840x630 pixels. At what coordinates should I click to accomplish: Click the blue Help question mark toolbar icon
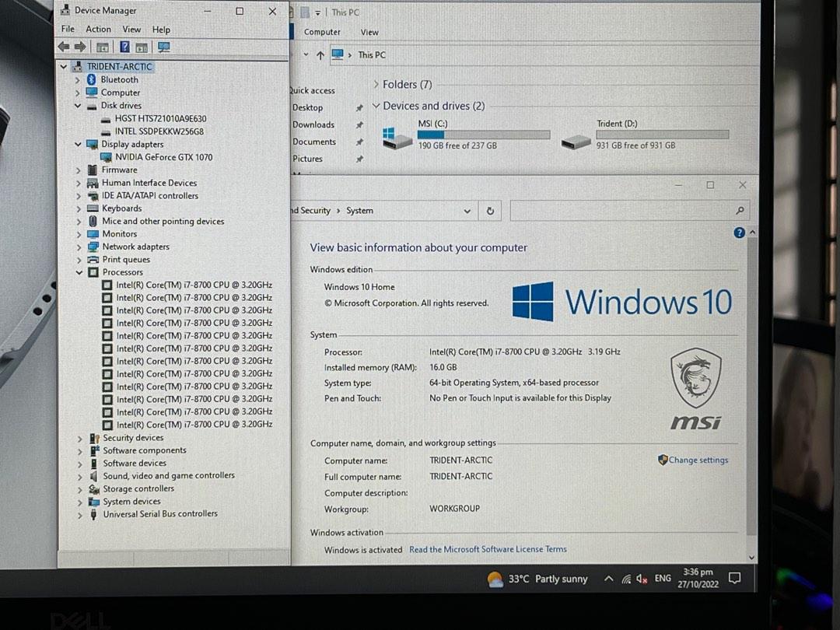coord(124,47)
